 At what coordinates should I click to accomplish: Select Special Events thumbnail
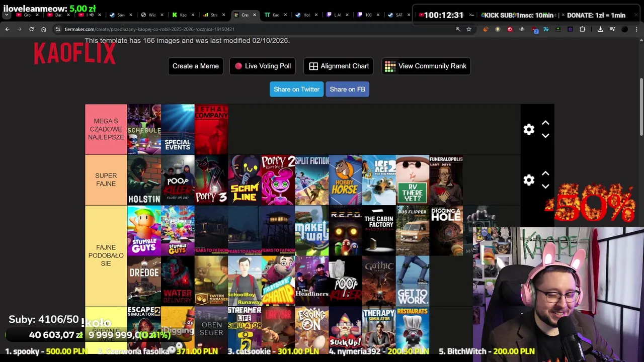tap(178, 129)
